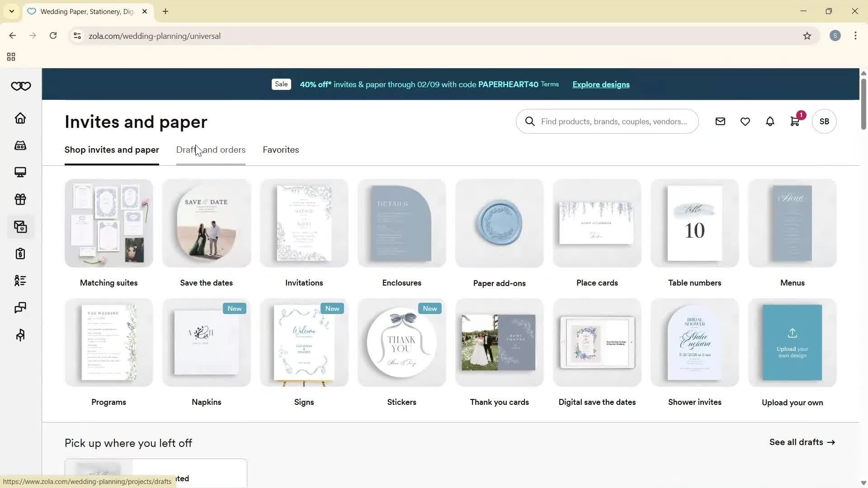Viewport: 868px width, 488px height.
Task: Open notifications via the bell icon
Action: [770, 121]
